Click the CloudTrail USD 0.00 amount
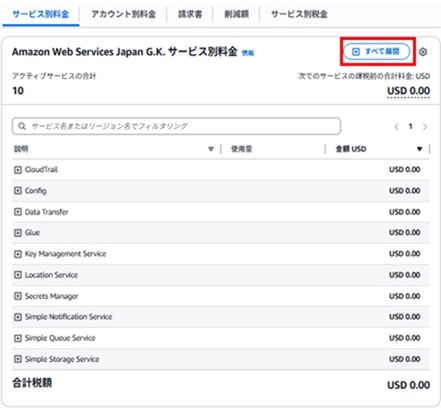The height and width of the screenshot is (408, 441). 405,170
